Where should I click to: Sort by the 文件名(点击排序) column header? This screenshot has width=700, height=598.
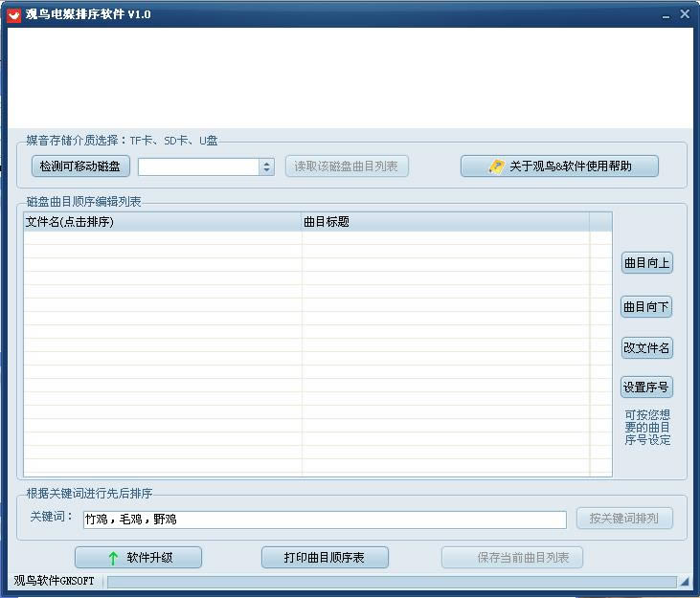click(x=161, y=222)
